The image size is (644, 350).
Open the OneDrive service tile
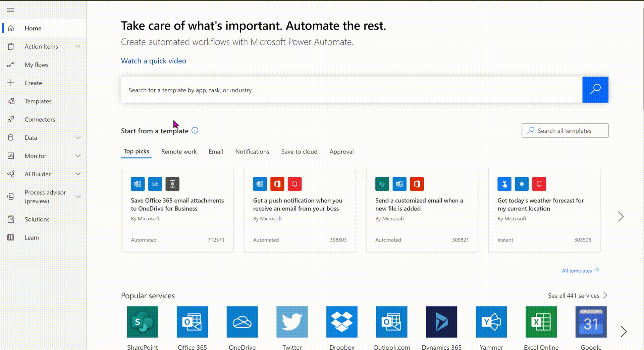pos(242,322)
